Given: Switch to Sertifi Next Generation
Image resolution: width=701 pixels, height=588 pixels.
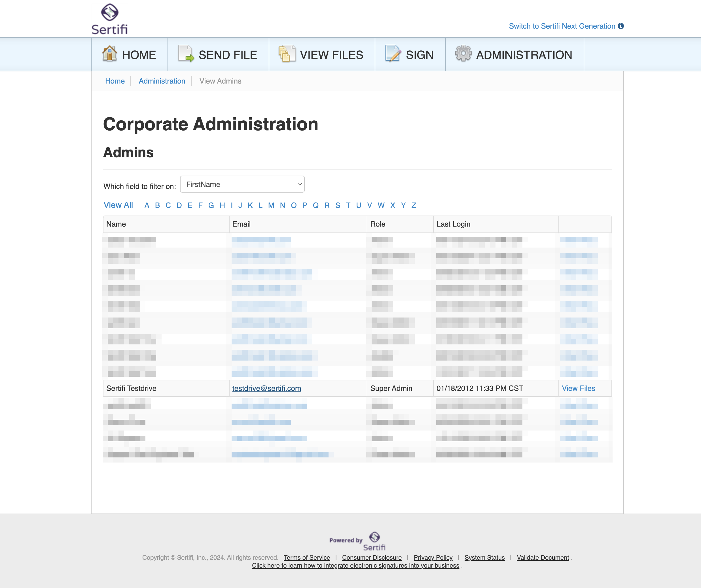Looking at the screenshot, I should click(x=562, y=26).
